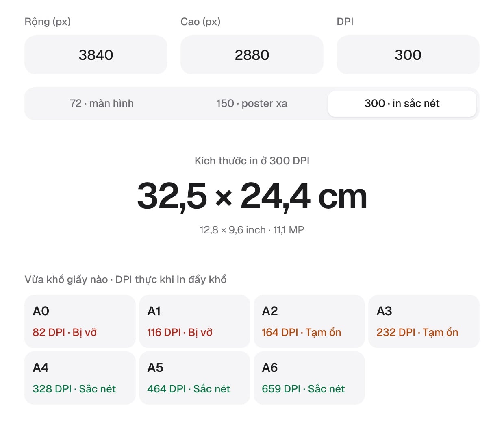
Task: Open the A3 paper size card
Action: (x=424, y=321)
